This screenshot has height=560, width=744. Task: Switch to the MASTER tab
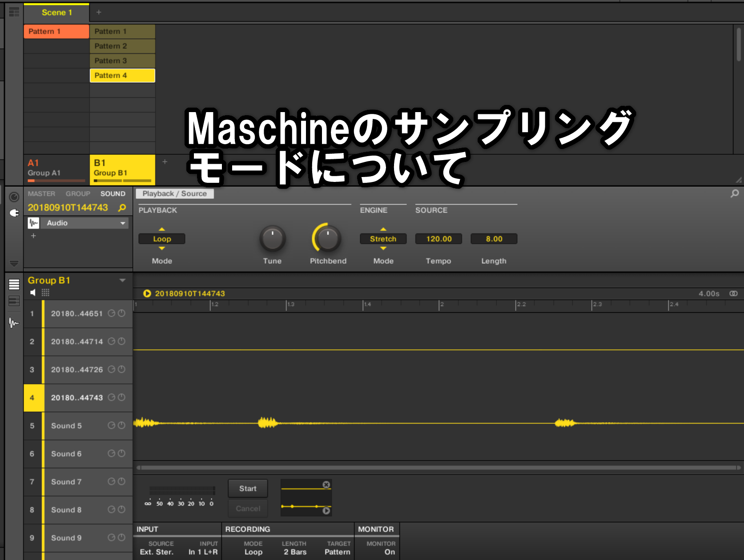point(41,194)
